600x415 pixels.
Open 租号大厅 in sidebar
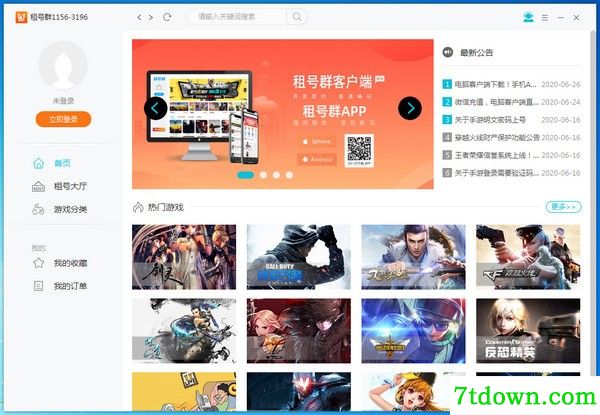pos(60,186)
